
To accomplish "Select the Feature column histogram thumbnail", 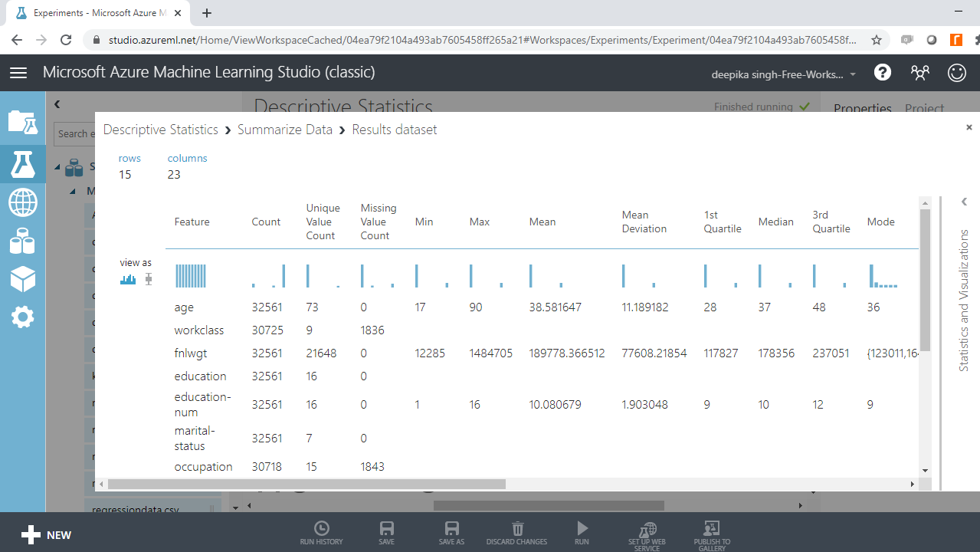I will pos(191,276).
